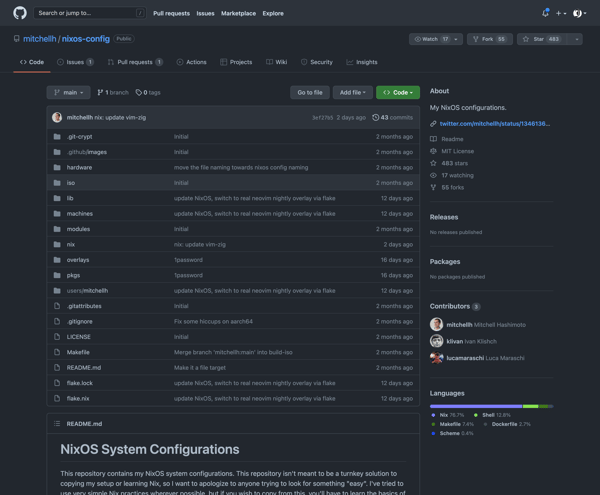Open the hardware folder
The height and width of the screenshot is (495, 600).
click(x=79, y=167)
